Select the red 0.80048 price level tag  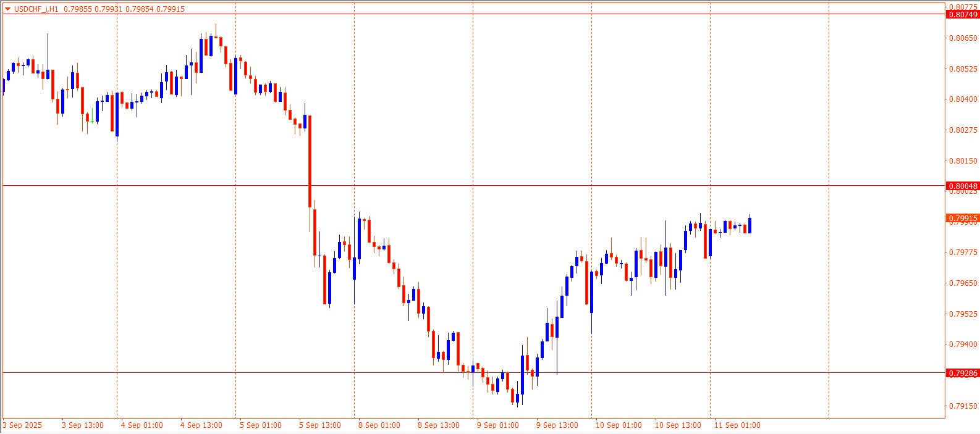click(x=963, y=186)
